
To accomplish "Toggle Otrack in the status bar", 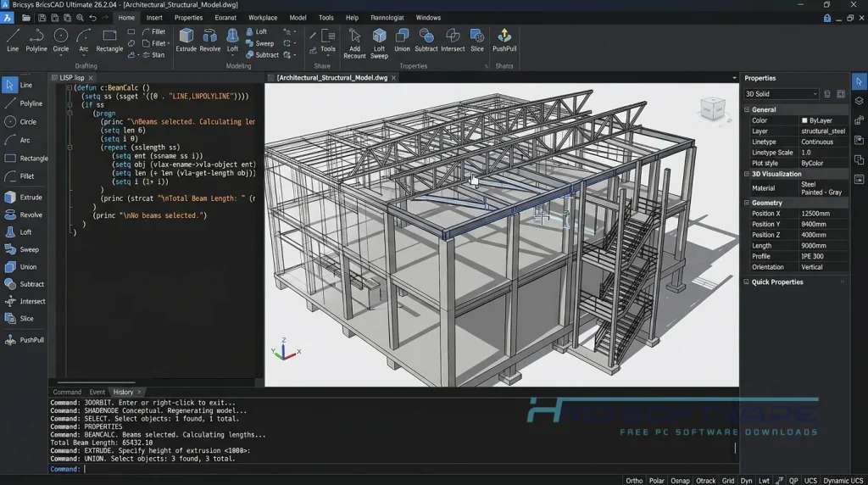I will click(706, 481).
